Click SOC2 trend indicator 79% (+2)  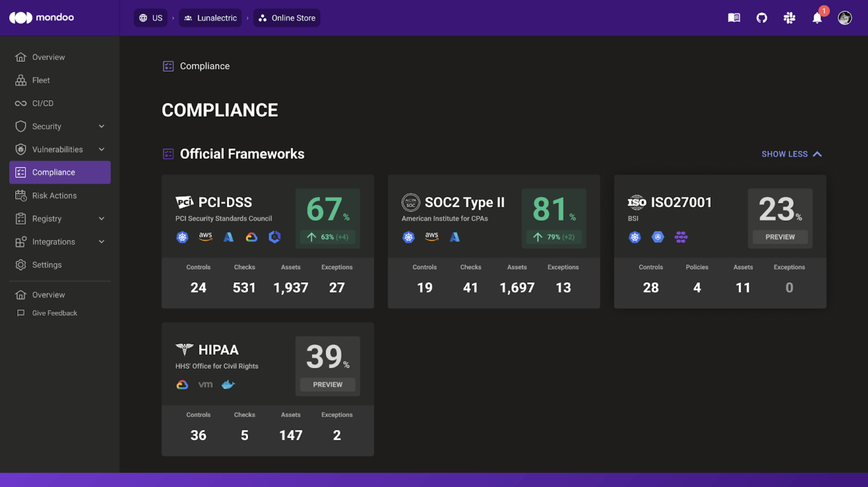(554, 237)
